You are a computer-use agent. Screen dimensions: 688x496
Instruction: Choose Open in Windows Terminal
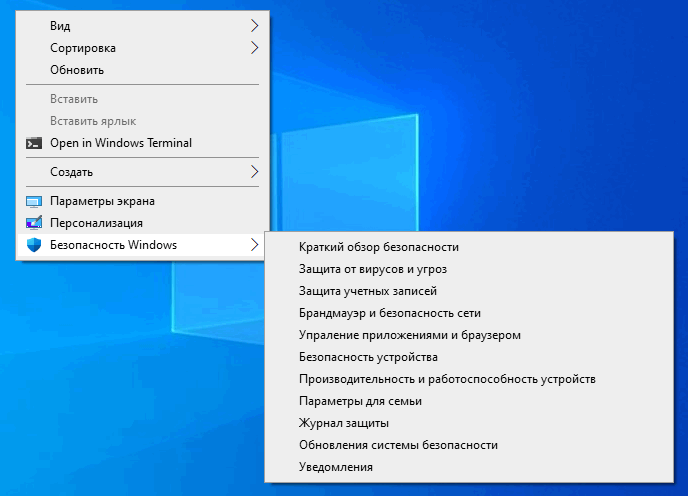[143, 143]
